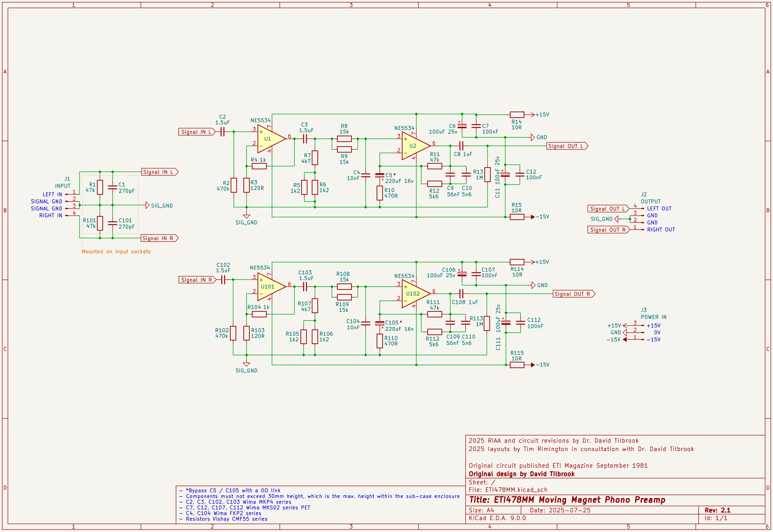Select the R10 470R resistor symbol
Viewport: 773px width, 532px height.
[x=380, y=193]
